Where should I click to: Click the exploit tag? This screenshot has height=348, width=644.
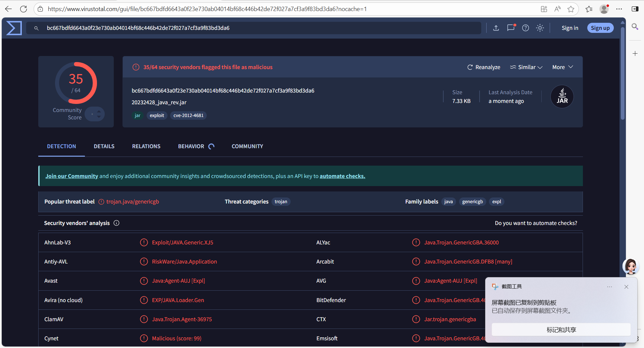pyautogui.click(x=157, y=115)
